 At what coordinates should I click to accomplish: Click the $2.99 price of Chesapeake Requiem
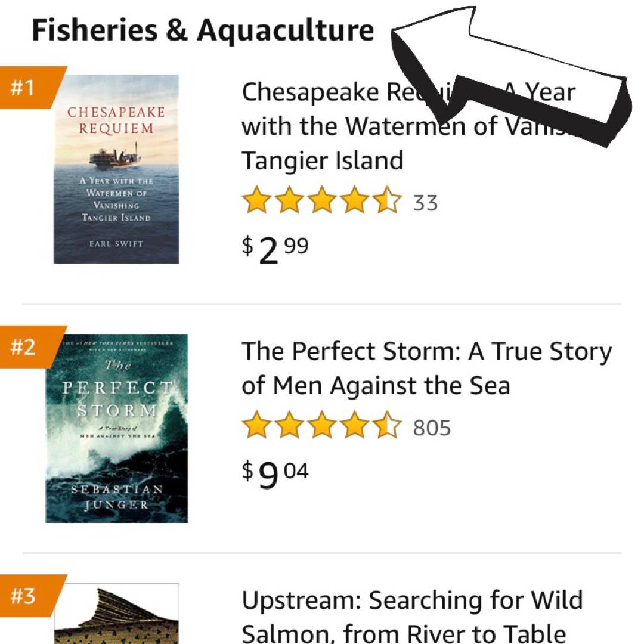275,249
